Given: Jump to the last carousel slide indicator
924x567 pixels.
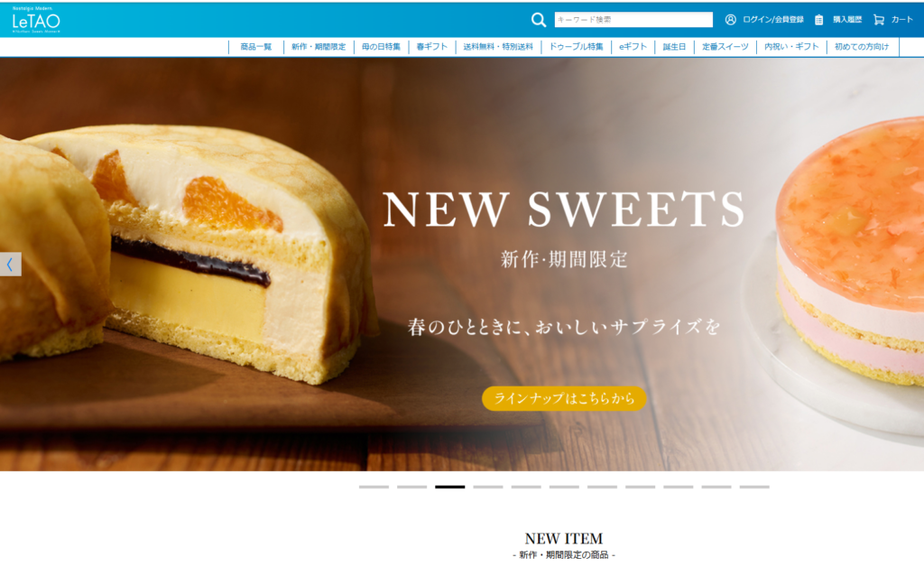Looking at the screenshot, I should [x=754, y=487].
